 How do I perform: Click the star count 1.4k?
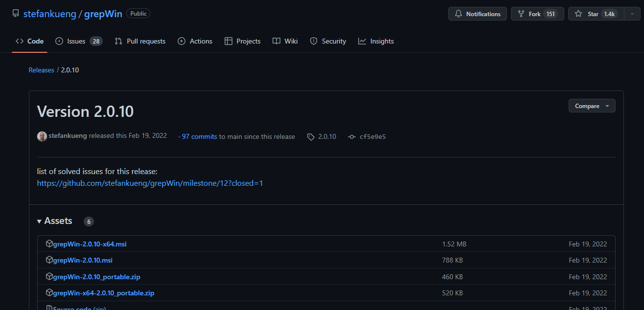point(609,14)
